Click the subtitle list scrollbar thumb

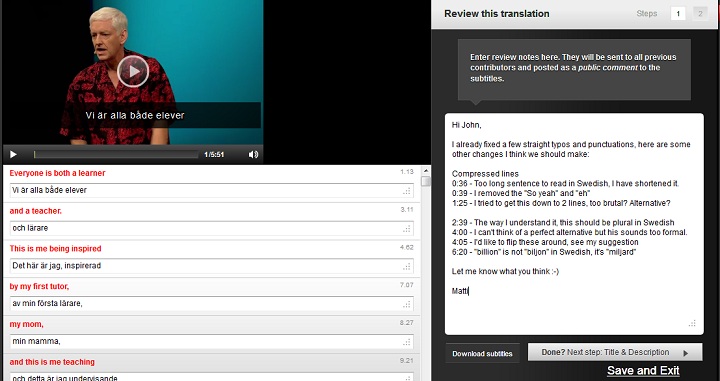pyautogui.click(x=426, y=181)
